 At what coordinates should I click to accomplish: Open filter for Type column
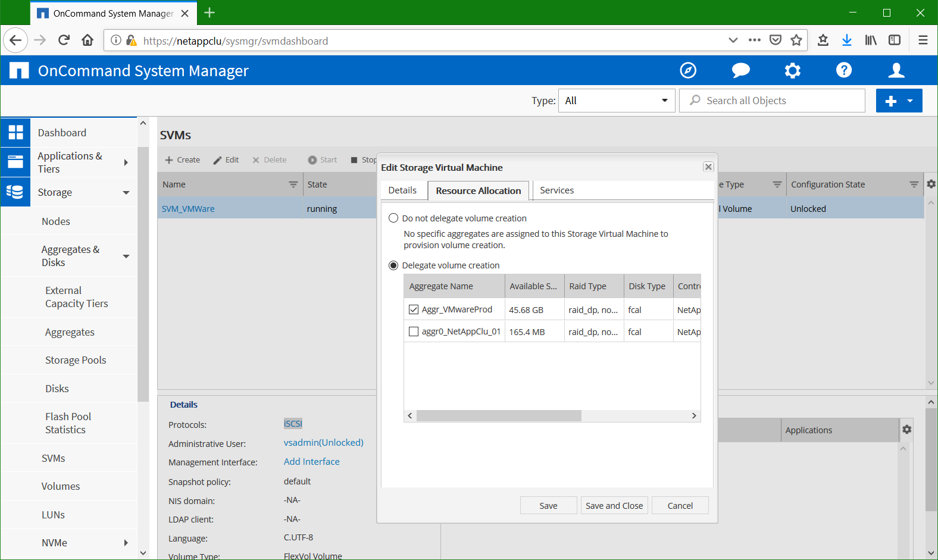tap(777, 184)
